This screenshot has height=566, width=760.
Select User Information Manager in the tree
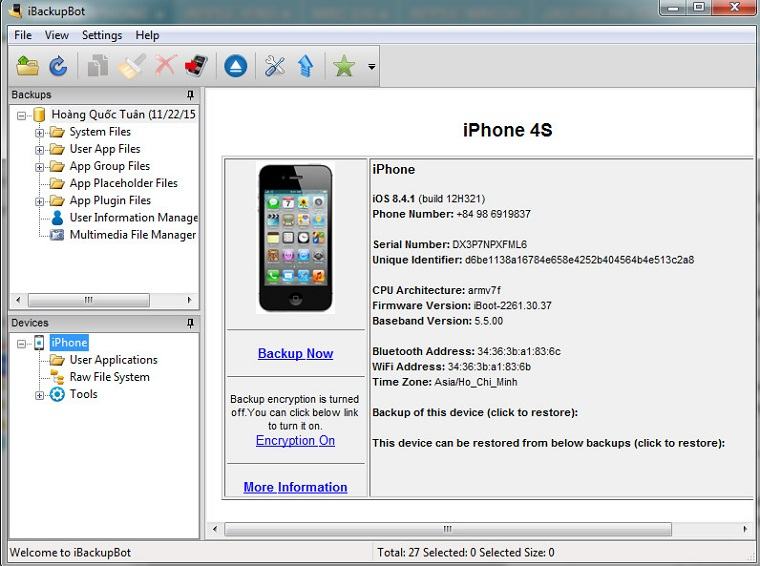click(133, 218)
